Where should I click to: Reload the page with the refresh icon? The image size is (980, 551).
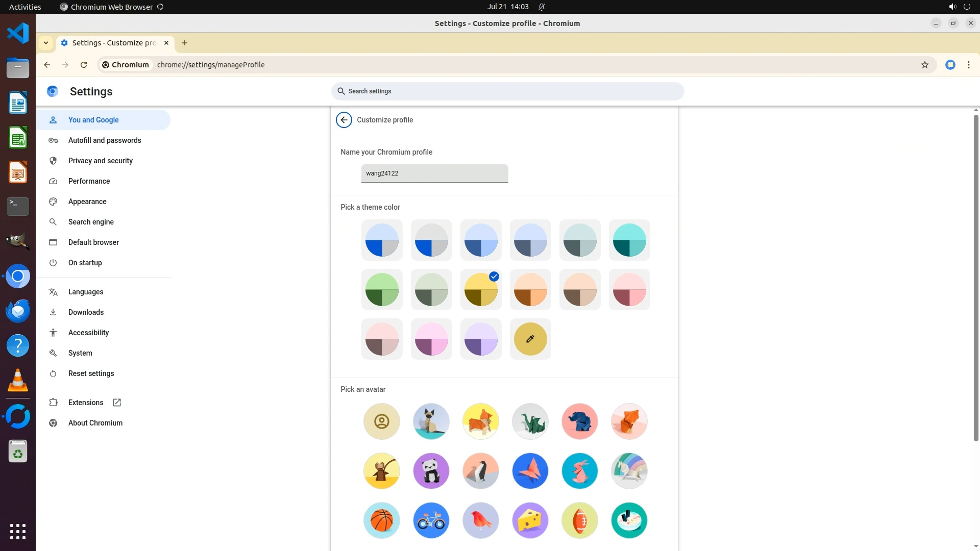(84, 65)
